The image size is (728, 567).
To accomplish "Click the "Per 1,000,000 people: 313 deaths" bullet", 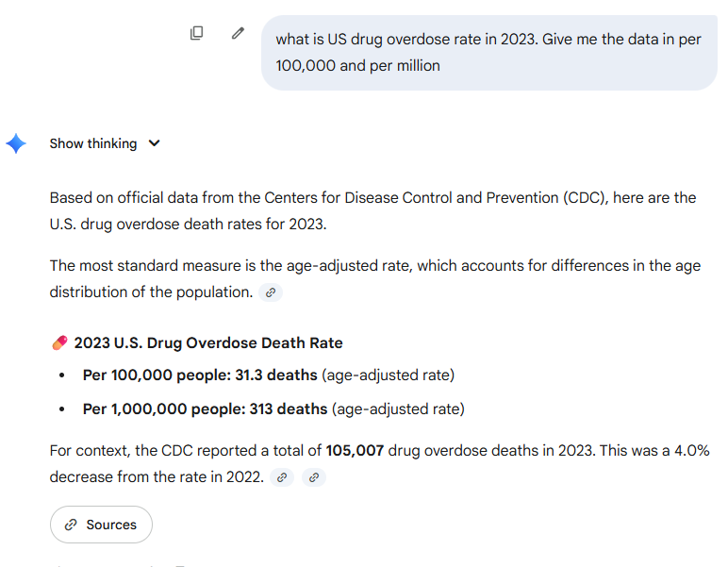I will click(x=205, y=409).
